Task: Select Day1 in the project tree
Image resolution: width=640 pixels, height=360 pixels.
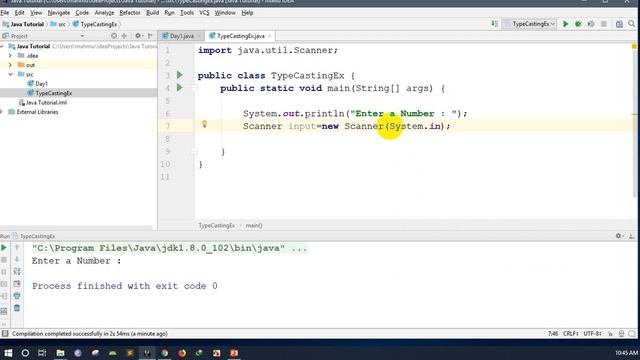Action: (x=41, y=84)
